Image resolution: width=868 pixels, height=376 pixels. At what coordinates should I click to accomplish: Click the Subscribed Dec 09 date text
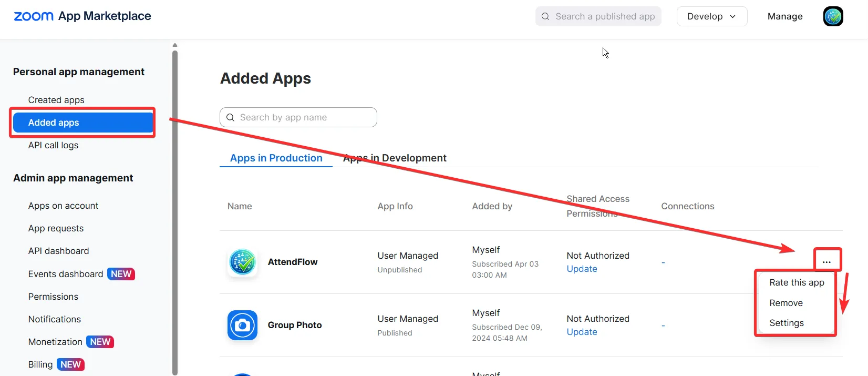pos(507,332)
